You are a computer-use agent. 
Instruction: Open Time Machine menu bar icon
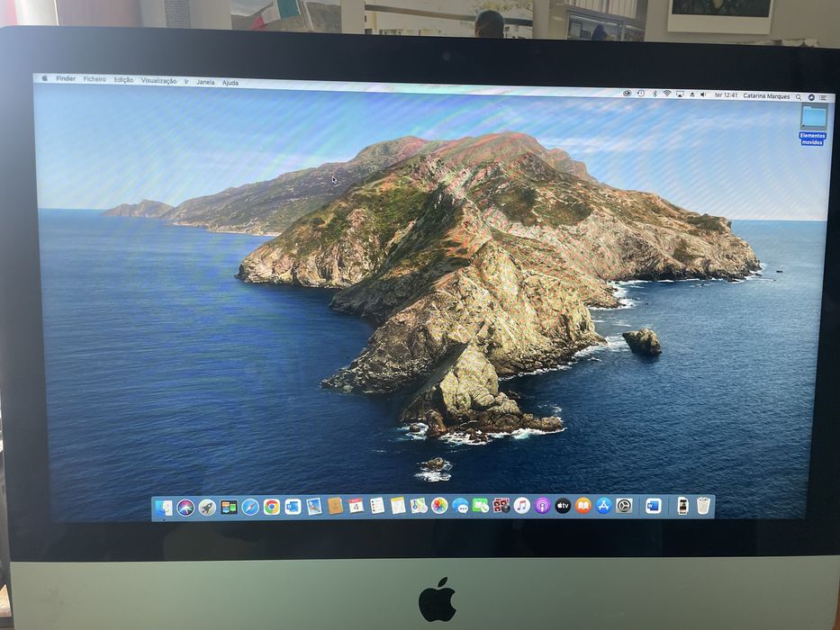pos(641,94)
